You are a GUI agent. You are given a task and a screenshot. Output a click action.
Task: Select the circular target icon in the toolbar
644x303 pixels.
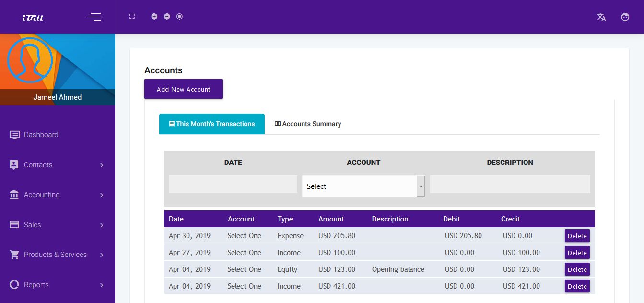point(179,16)
